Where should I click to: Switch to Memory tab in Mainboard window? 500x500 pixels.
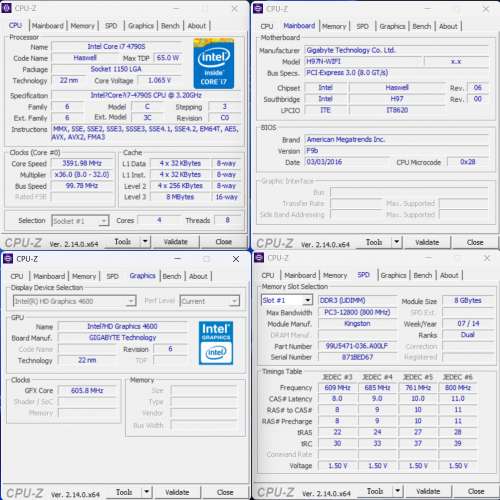pos(334,26)
